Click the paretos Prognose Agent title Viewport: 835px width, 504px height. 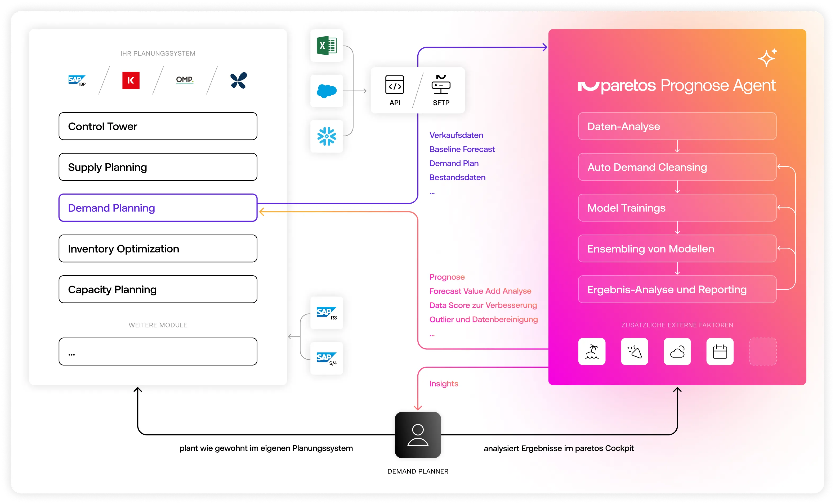pos(677,86)
